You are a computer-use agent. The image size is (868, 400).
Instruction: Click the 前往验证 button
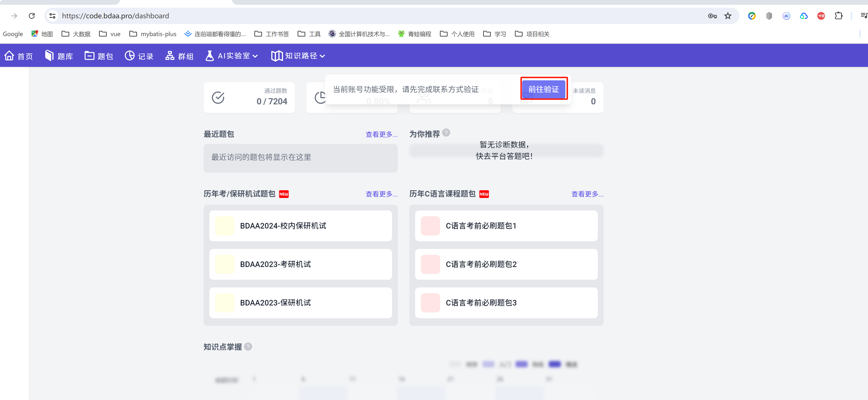[x=543, y=89]
